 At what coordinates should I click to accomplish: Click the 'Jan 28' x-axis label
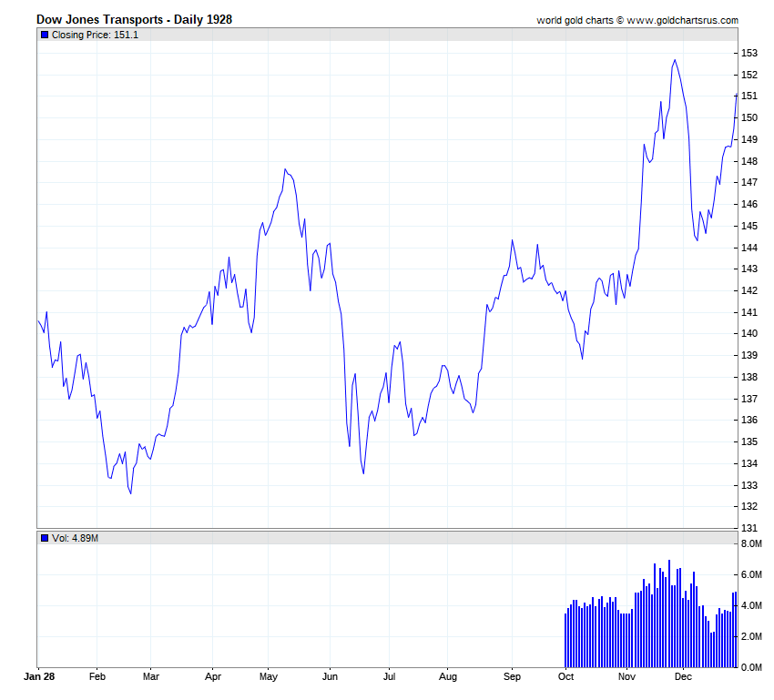39,677
